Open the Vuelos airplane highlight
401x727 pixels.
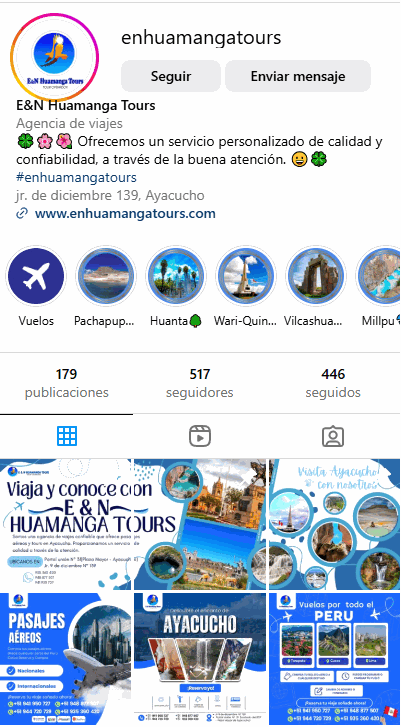click(x=36, y=276)
